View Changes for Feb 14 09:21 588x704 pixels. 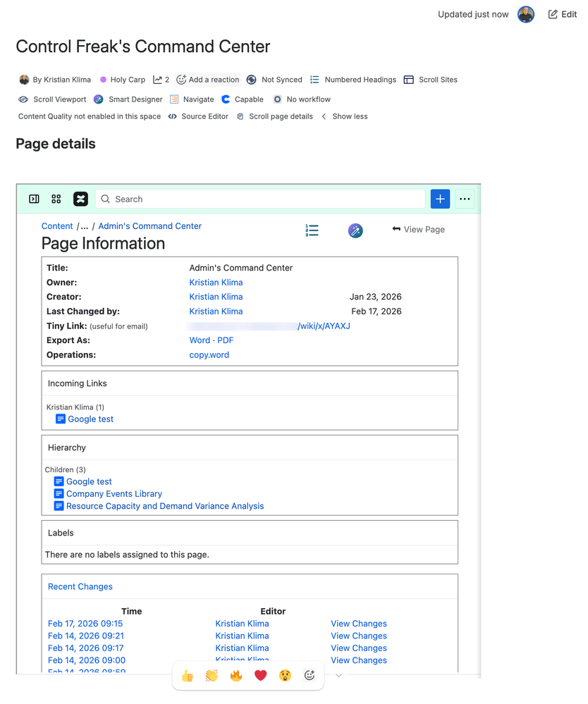pyautogui.click(x=358, y=636)
